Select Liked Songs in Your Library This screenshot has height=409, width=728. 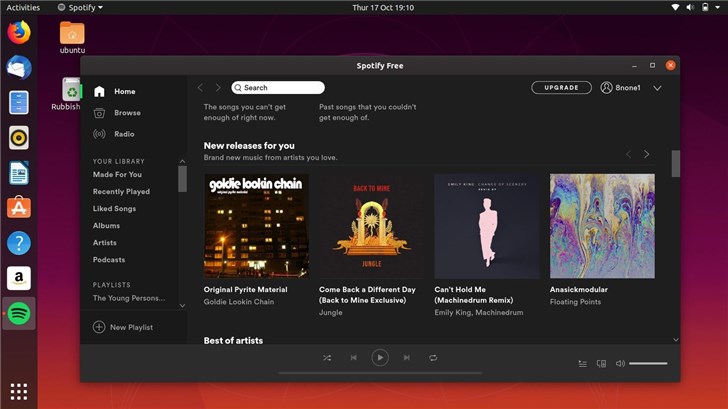(114, 208)
